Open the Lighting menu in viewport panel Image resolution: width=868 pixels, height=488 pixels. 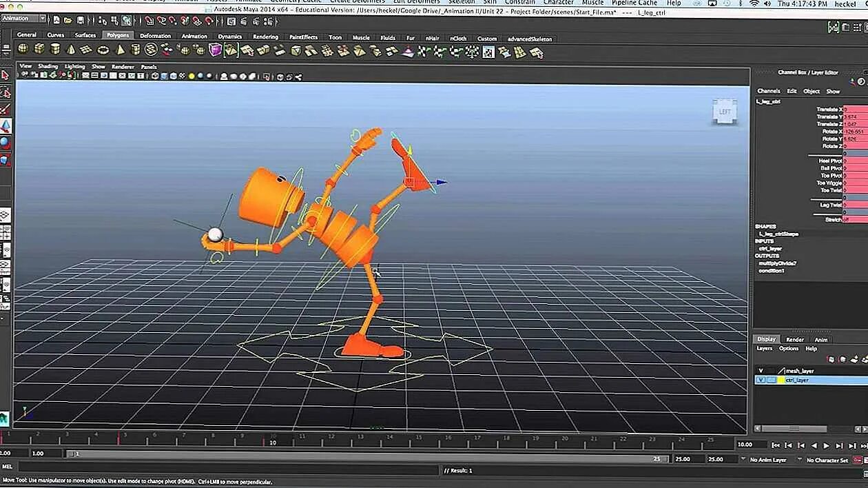click(x=75, y=66)
